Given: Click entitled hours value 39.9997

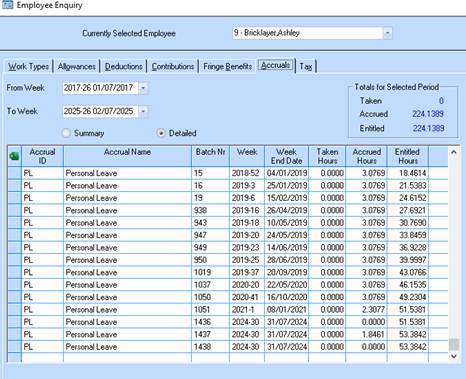Looking at the screenshot, I should click(408, 260).
